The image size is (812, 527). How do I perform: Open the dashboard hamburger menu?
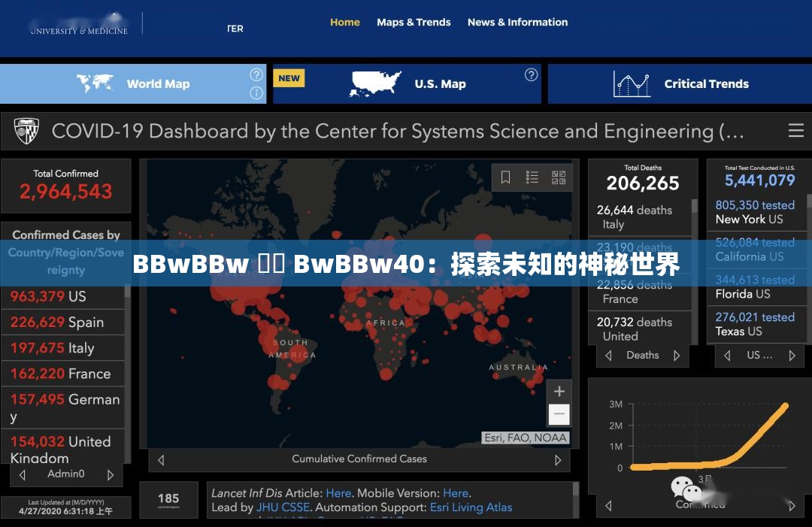[x=796, y=131]
